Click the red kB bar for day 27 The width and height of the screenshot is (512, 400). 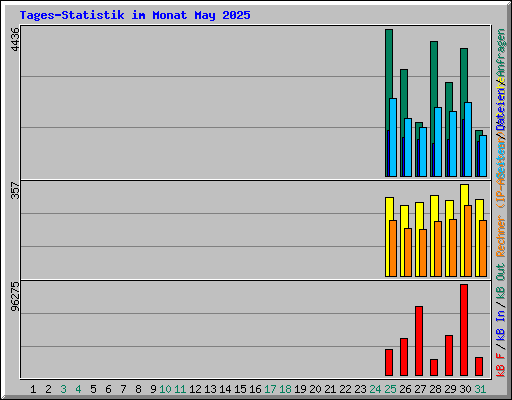(x=419, y=341)
